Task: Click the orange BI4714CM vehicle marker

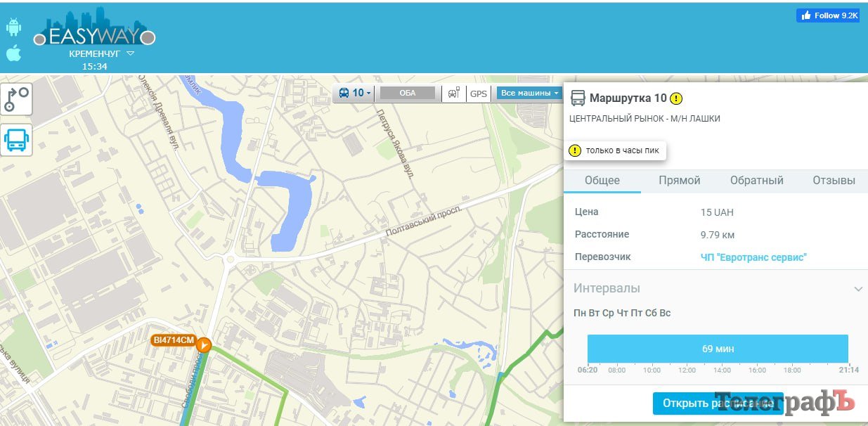Action: click(x=203, y=344)
